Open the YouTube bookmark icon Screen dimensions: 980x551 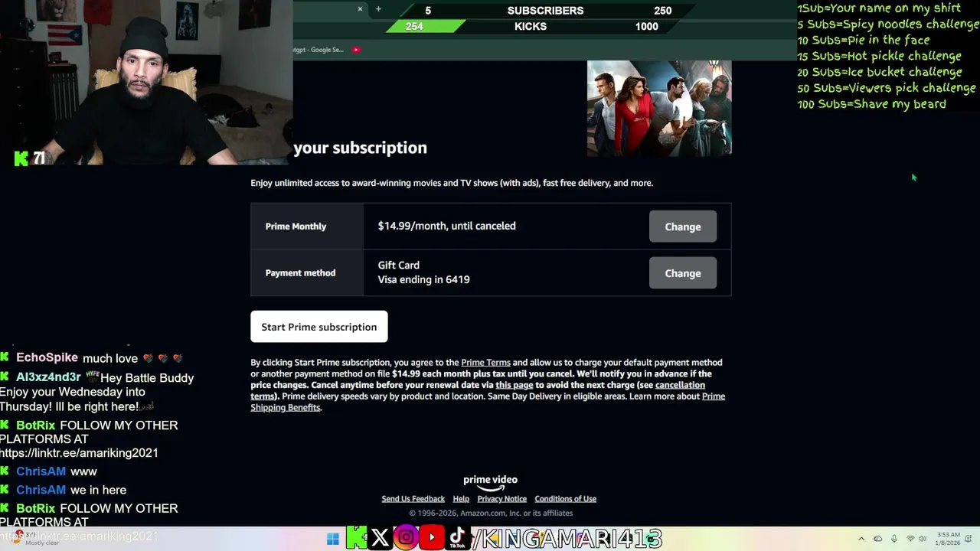tap(356, 50)
